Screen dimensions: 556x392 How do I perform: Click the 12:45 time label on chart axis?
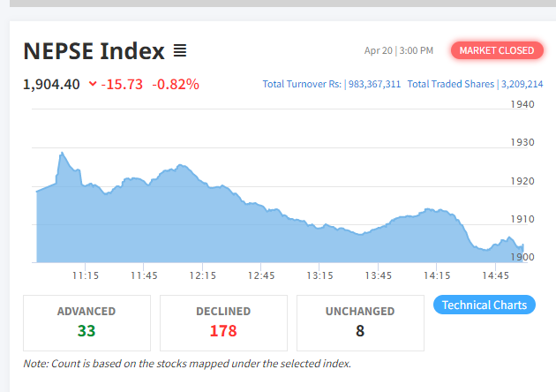tap(261, 275)
